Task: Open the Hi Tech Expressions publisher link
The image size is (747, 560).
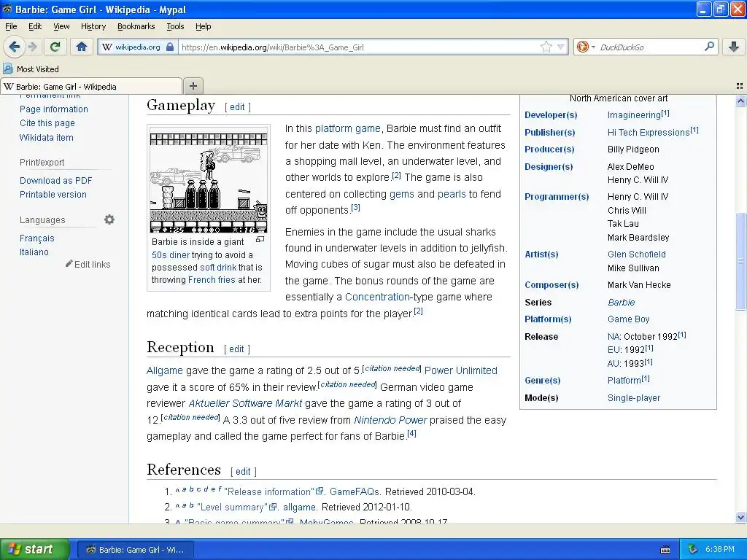Action: (649, 133)
